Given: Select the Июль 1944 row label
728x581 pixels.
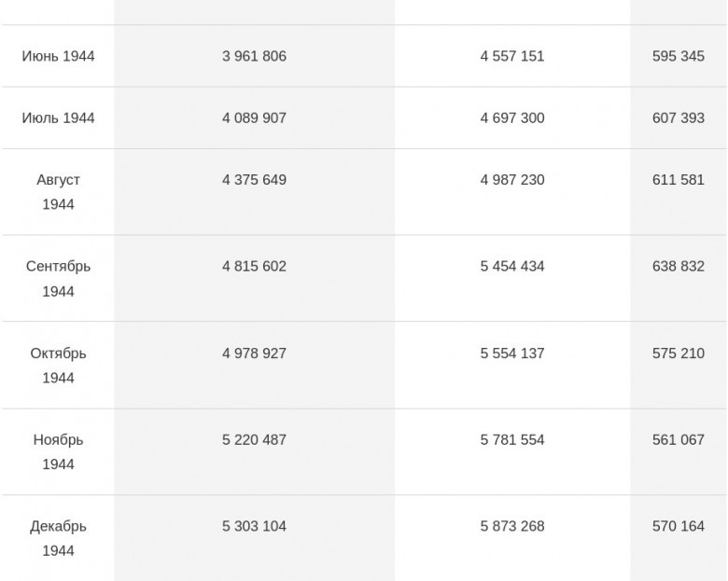Looking at the screenshot, I should (x=58, y=118).
